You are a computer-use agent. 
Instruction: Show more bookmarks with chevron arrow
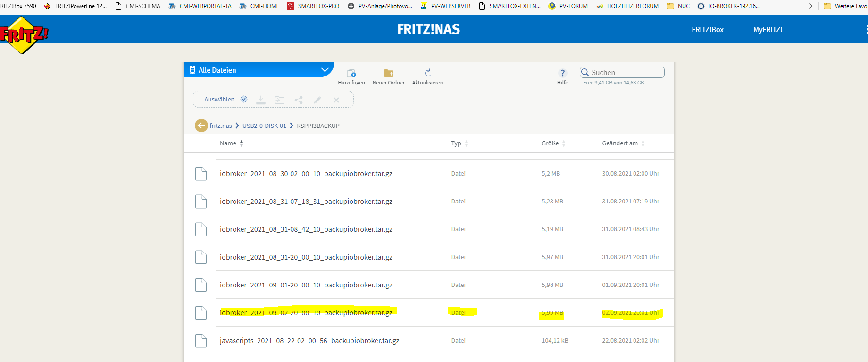pos(810,6)
